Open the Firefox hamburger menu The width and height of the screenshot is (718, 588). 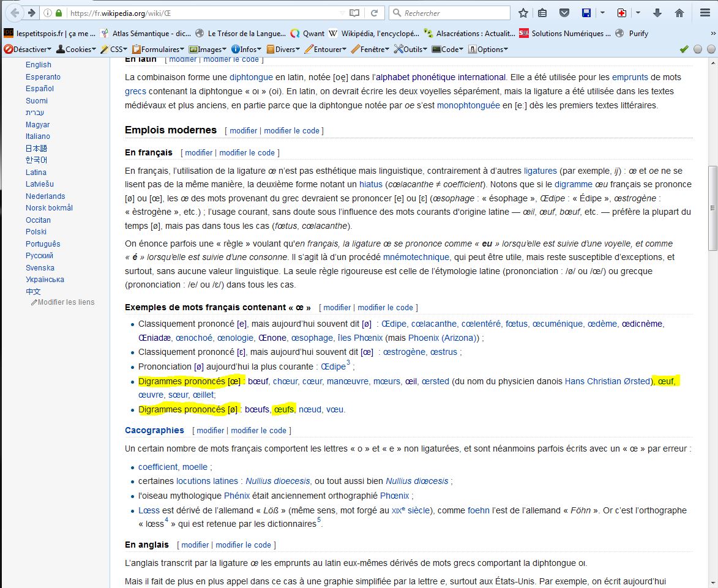point(703,13)
